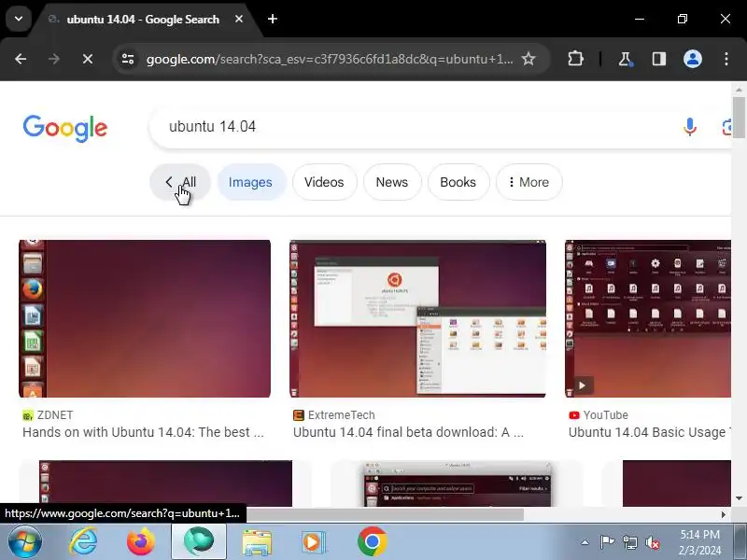Launch Internet Explorer from taskbar
Screen dimensions: 747x560
[x=83, y=542]
